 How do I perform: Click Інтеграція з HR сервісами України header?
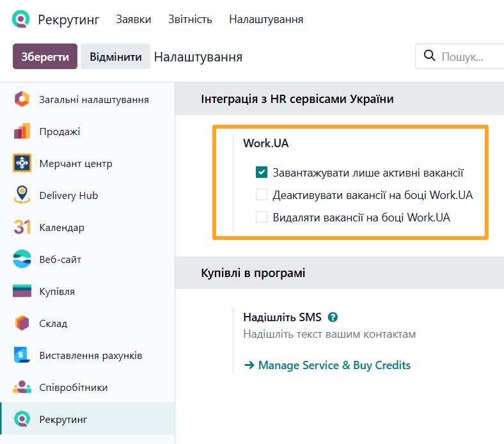coord(297,99)
